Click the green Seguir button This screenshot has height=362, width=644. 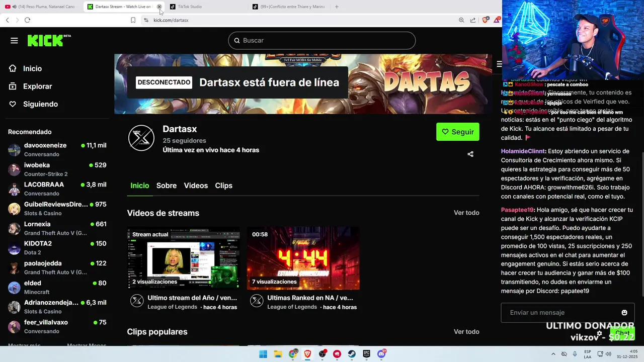tap(458, 132)
